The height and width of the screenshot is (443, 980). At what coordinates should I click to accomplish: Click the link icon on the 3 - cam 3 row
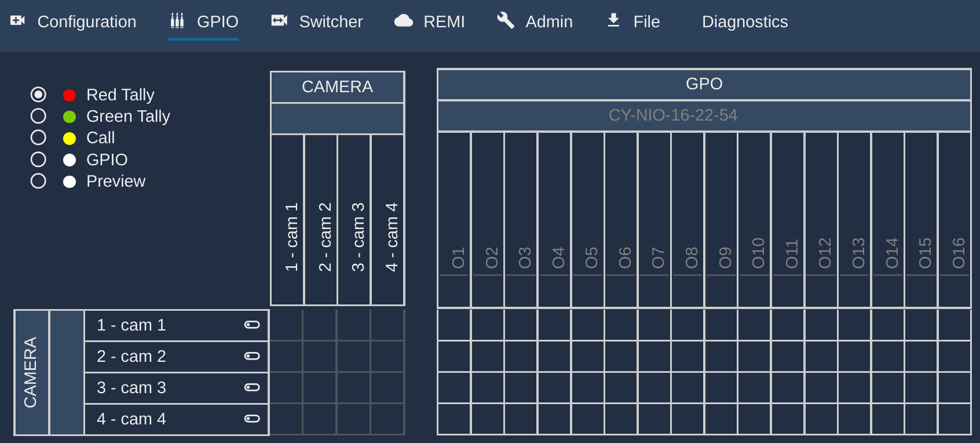pyautogui.click(x=252, y=387)
